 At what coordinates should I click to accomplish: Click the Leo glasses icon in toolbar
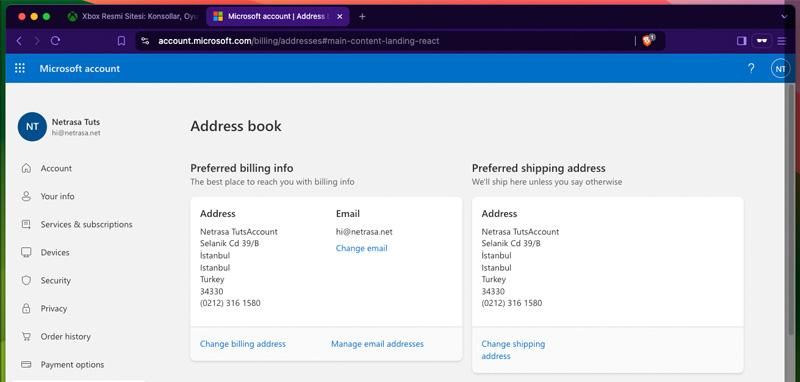coord(763,41)
